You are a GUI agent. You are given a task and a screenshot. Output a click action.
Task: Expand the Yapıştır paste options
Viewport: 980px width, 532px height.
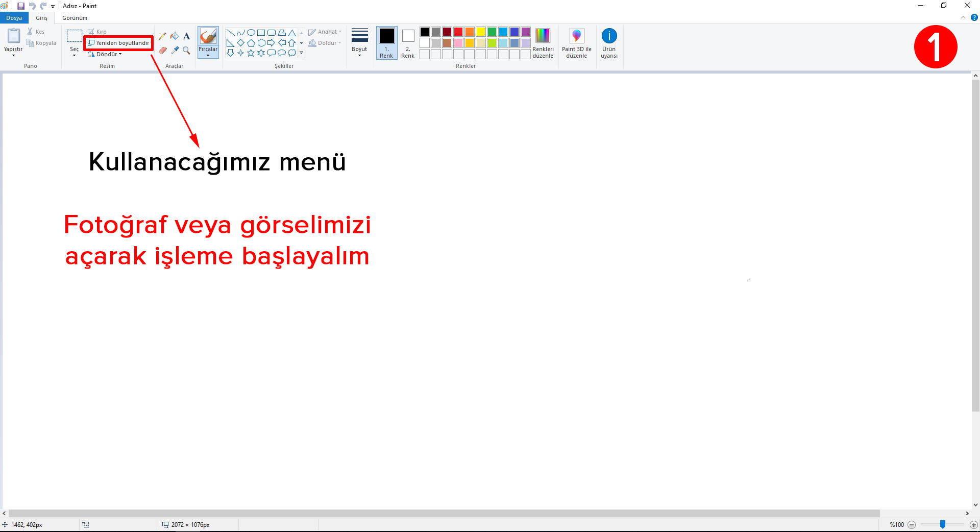(13, 52)
